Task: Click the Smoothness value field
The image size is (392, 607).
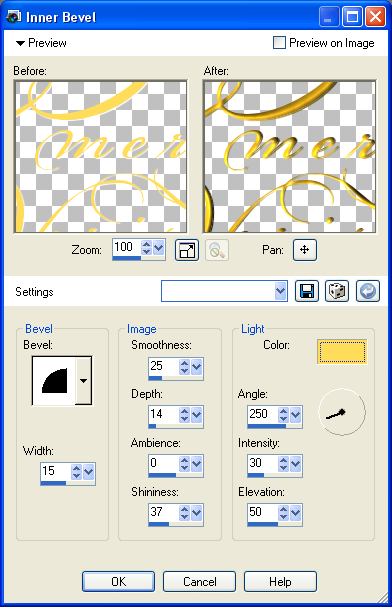Action: point(163,366)
